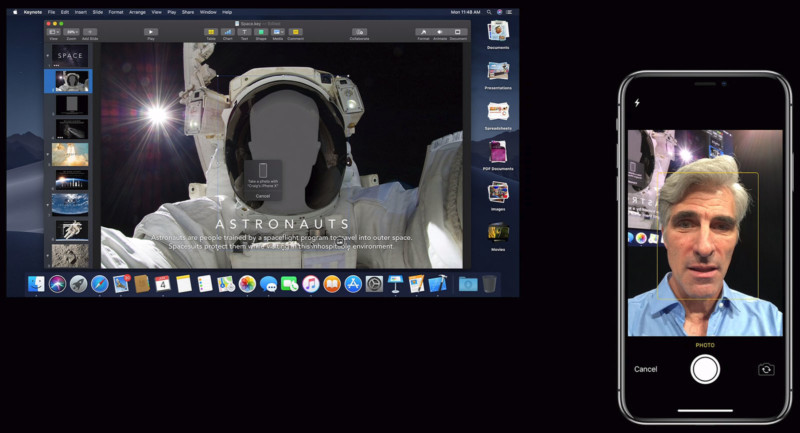The height and width of the screenshot is (433, 800).
Task: Start slideshow with the Play button
Action: click(151, 32)
